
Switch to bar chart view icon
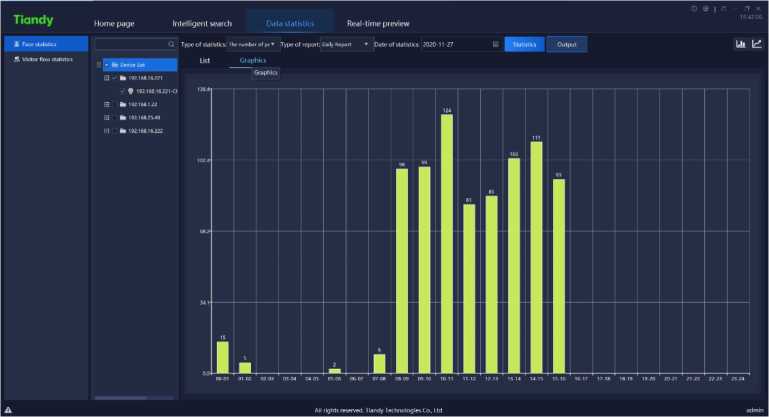pos(740,44)
